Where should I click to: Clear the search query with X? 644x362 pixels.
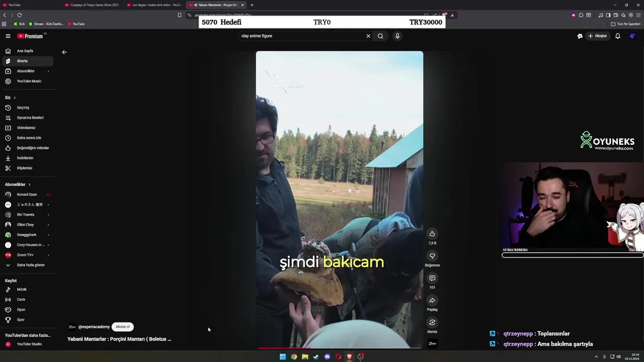point(368,36)
